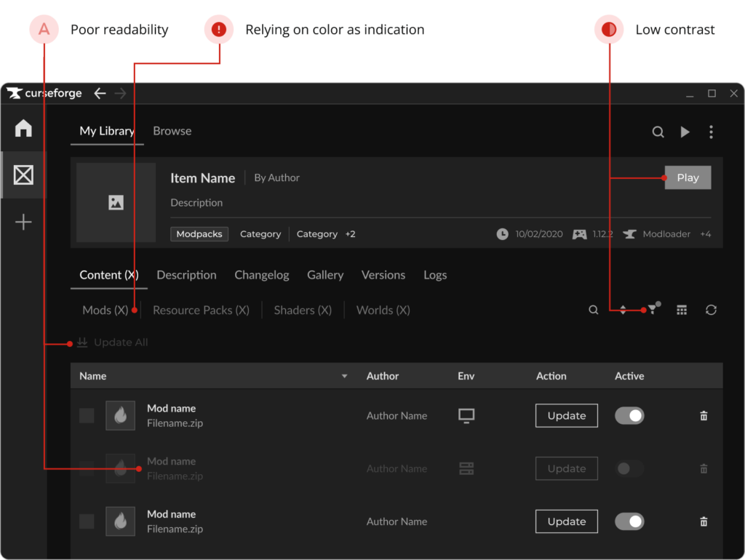Switch to grid view using grid icon

coord(682,310)
